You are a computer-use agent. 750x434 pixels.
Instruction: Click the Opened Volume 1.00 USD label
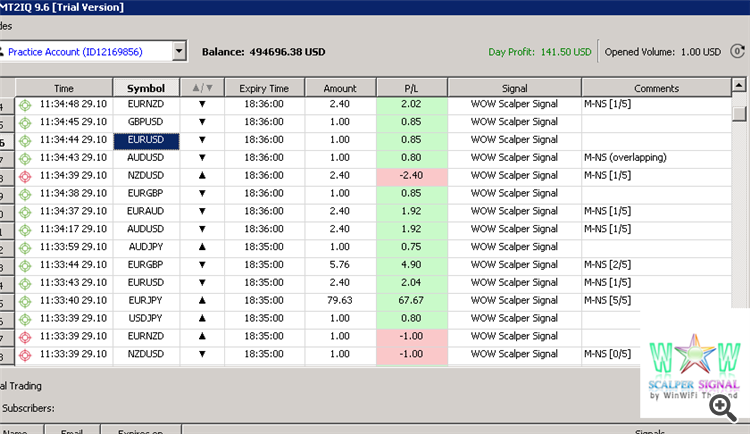point(663,52)
